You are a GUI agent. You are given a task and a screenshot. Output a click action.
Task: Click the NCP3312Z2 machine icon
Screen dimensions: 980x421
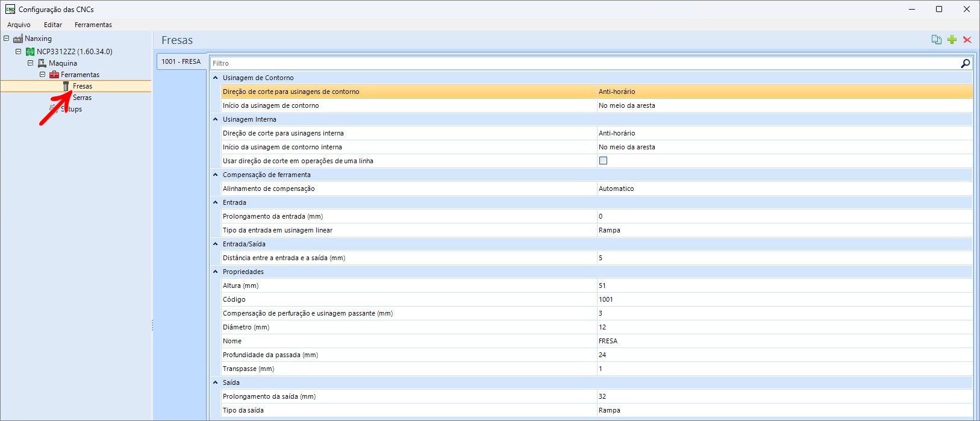click(x=30, y=51)
